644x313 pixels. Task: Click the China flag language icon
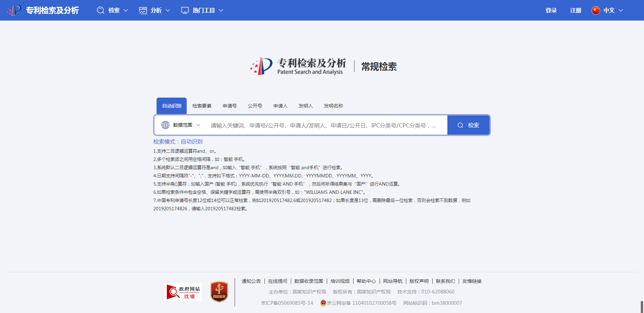click(596, 10)
